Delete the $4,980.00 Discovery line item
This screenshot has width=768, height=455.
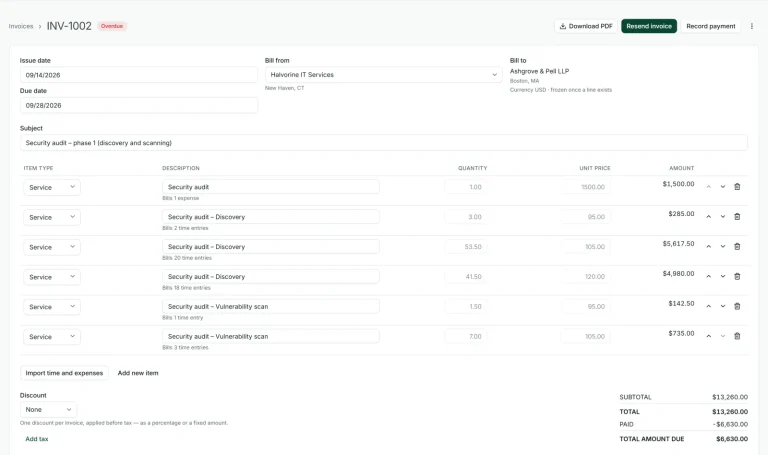click(x=737, y=276)
